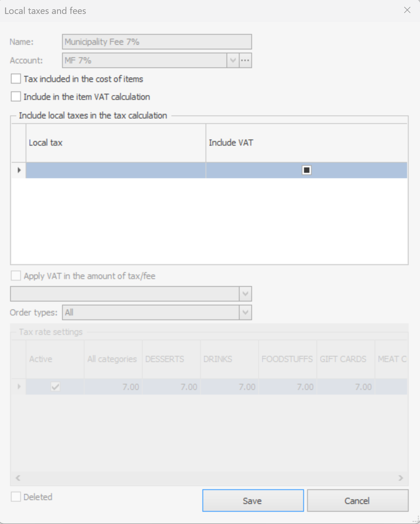The width and height of the screenshot is (420, 524).
Task: Tick the Deleted checkbox
Action: point(16,497)
